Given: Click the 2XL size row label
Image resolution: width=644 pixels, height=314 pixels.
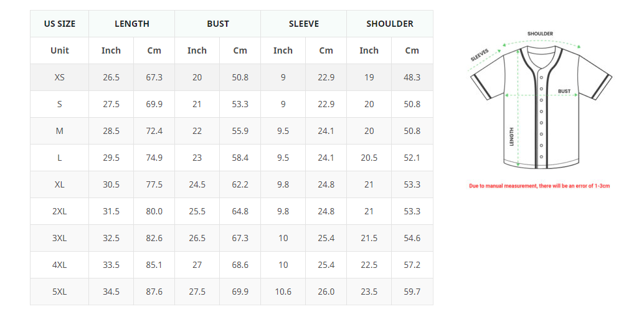Looking at the screenshot, I should click(x=60, y=211).
